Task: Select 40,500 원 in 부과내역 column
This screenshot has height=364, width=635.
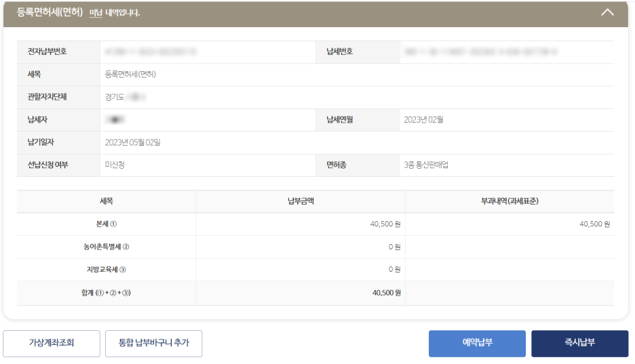Action: [x=594, y=224]
